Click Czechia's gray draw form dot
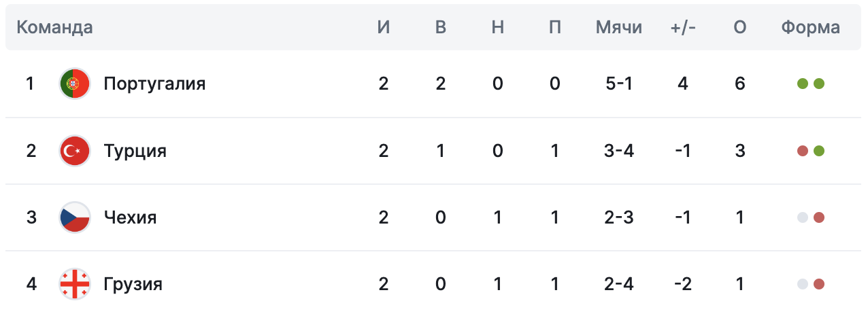Image resolution: width=868 pixels, height=318 pixels. [x=803, y=217]
